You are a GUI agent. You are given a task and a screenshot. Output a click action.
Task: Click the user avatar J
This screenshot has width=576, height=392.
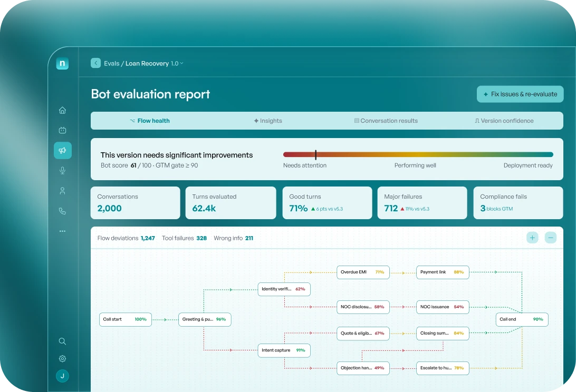coord(62,376)
